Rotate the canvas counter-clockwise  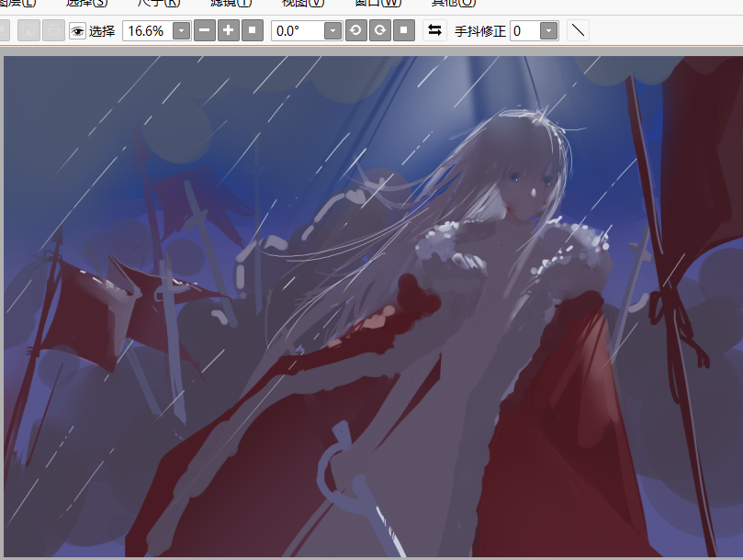coord(355,30)
